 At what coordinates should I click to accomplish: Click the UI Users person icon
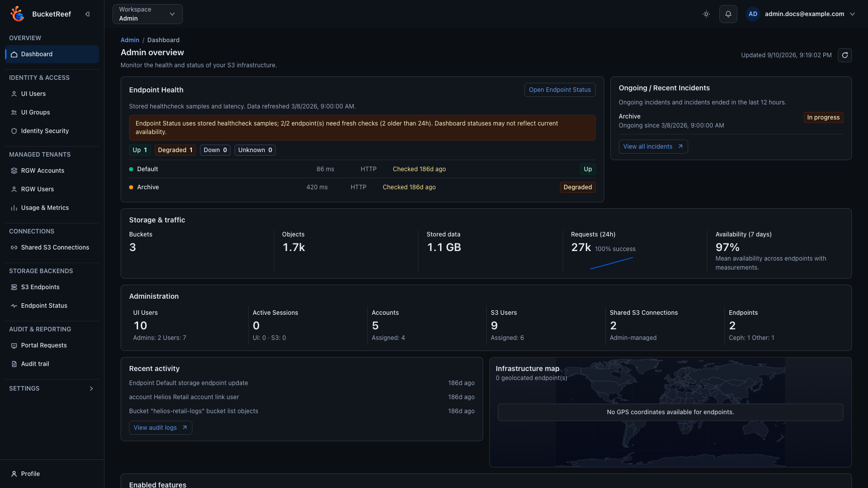tap(14, 94)
